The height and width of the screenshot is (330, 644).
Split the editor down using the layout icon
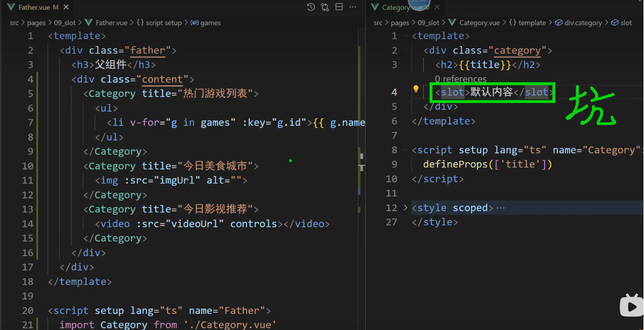point(339,7)
